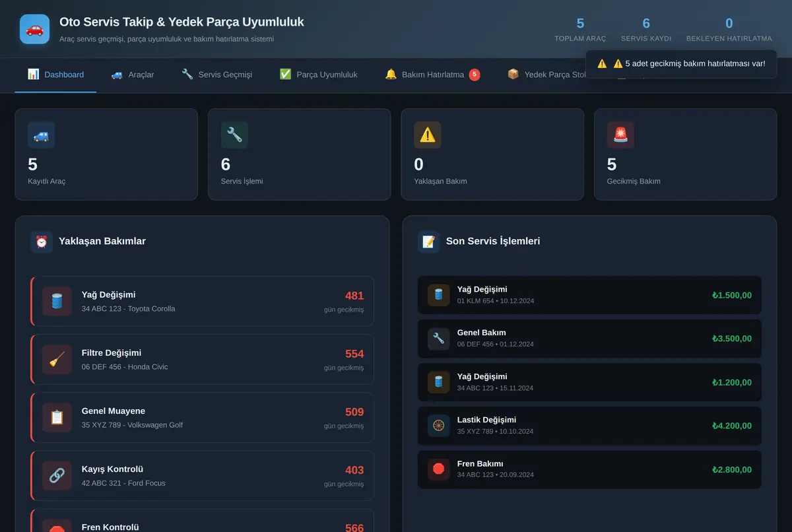Click the clipboard icon for Genel Muayene
This screenshot has height=532, width=792.
[57, 417]
